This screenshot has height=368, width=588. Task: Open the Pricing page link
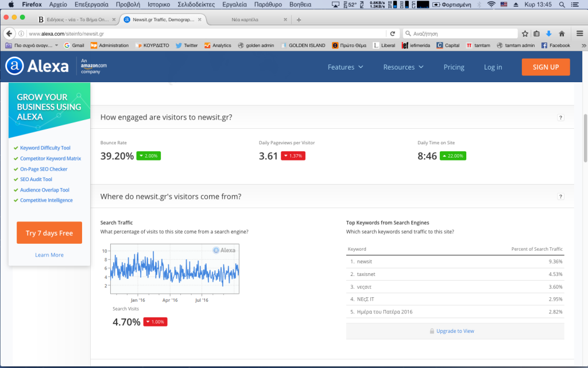click(x=454, y=67)
